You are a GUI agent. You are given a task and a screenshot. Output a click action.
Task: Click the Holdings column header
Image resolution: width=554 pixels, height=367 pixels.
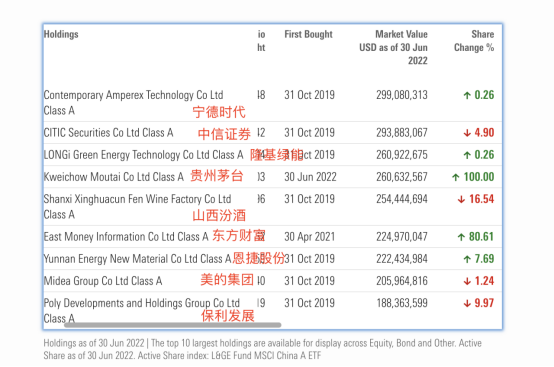click(x=61, y=34)
